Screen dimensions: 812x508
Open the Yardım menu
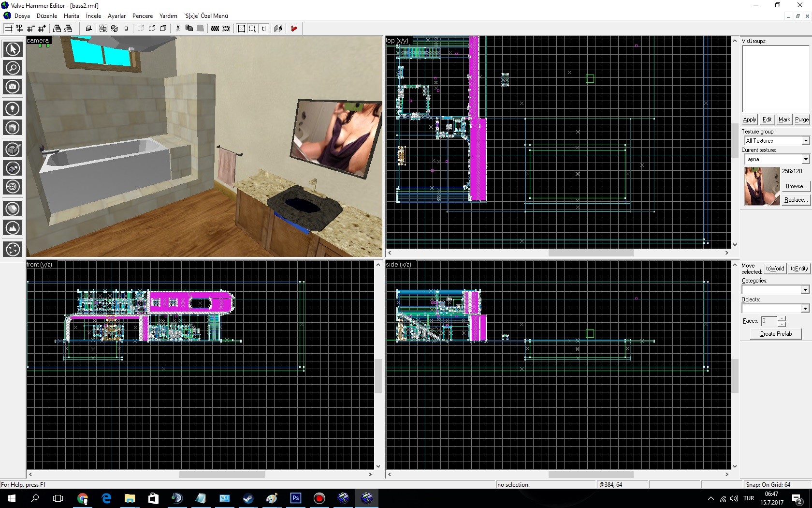pos(168,16)
